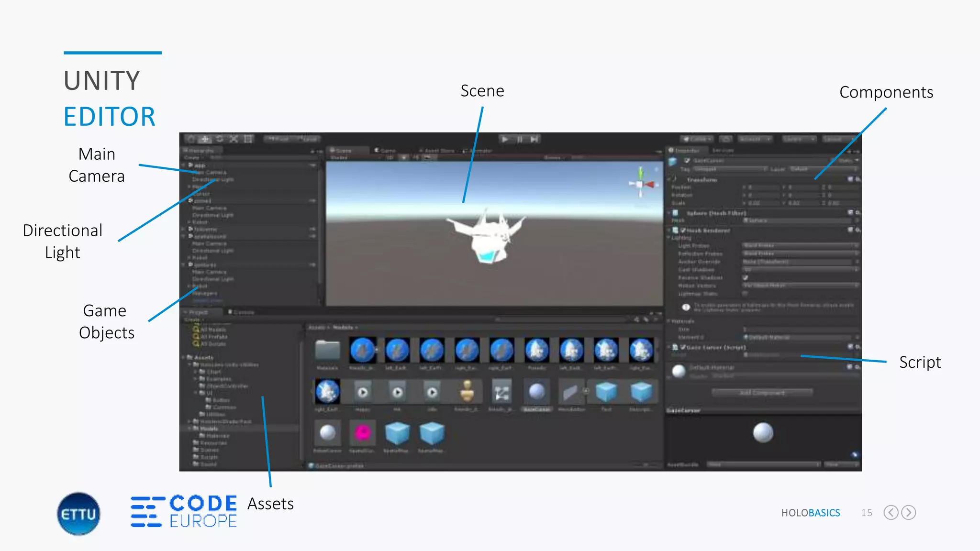Click the GameObject cube icon in Inspector

click(x=674, y=161)
